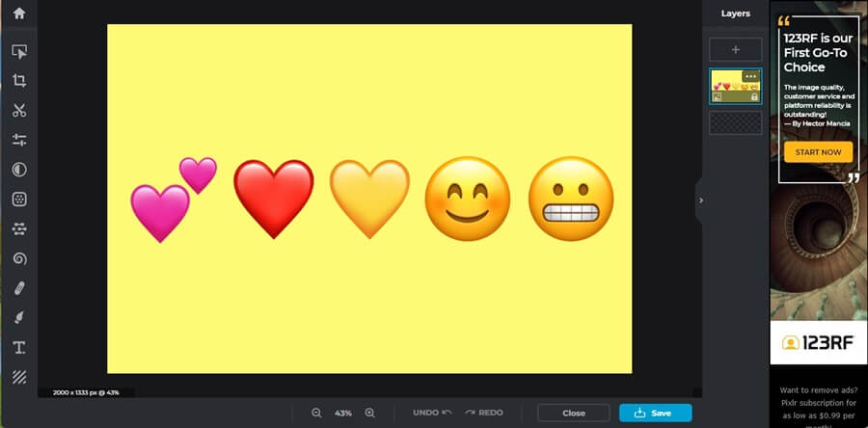
Task: Click the 43% zoom level value
Action: [x=342, y=414]
